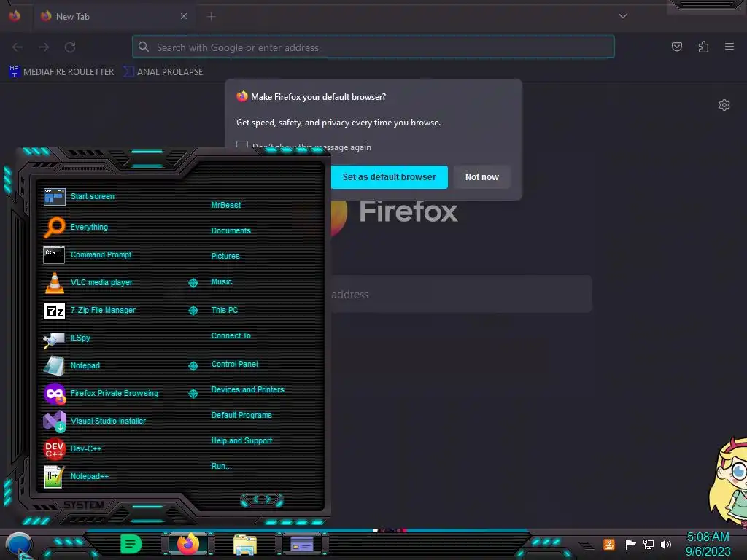Select Connect To
The width and height of the screenshot is (747, 560).
(x=231, y=335)
